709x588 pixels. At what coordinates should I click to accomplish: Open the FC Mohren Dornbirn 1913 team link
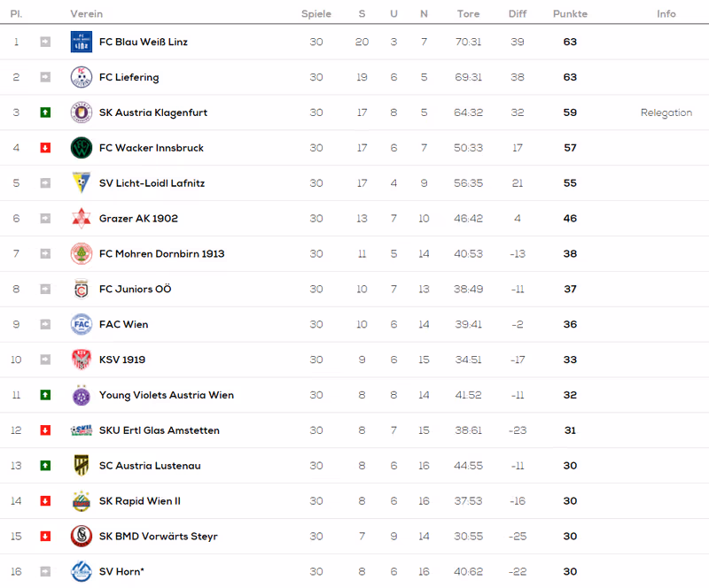point(161,253)
